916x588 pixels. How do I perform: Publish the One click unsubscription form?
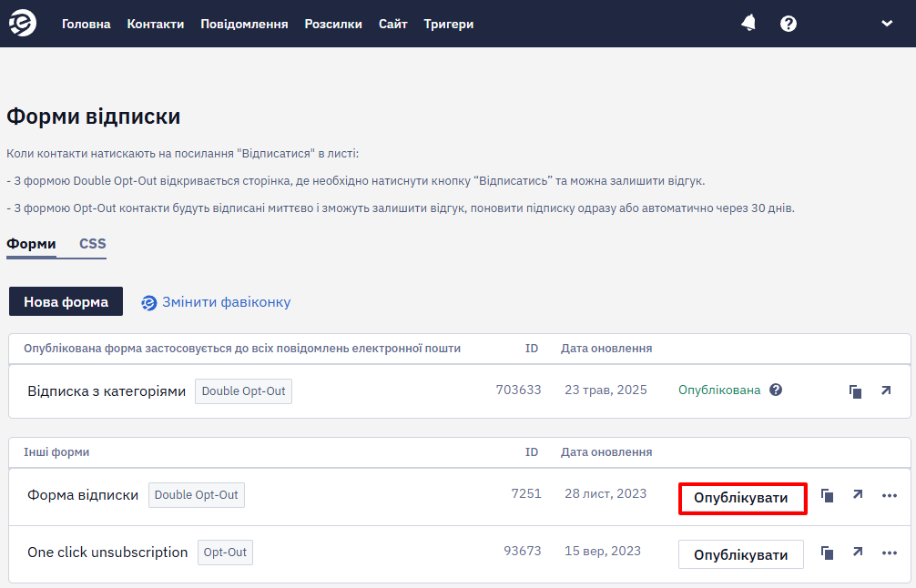[741, 554]
